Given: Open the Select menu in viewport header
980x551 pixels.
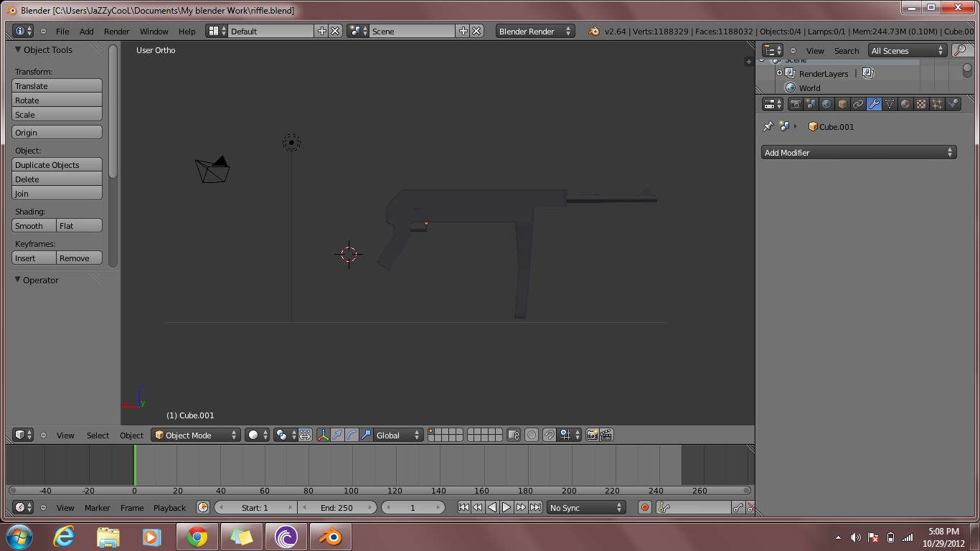Looking at the screenshot, I should (98, 435).
